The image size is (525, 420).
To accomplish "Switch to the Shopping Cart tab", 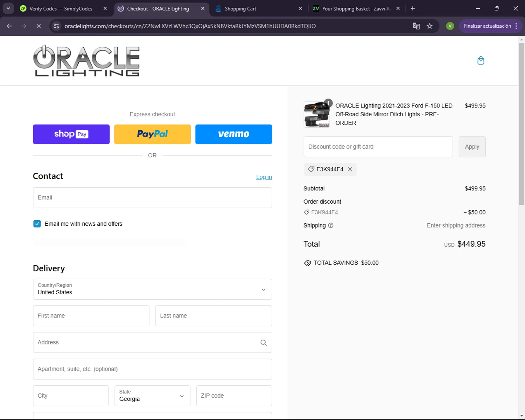I will [x=240, y=8].
